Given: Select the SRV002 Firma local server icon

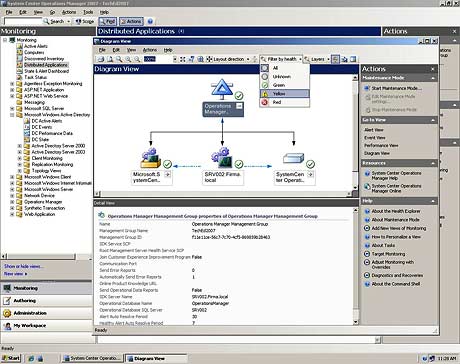Looking at the screenshot, I should point(222,158).
